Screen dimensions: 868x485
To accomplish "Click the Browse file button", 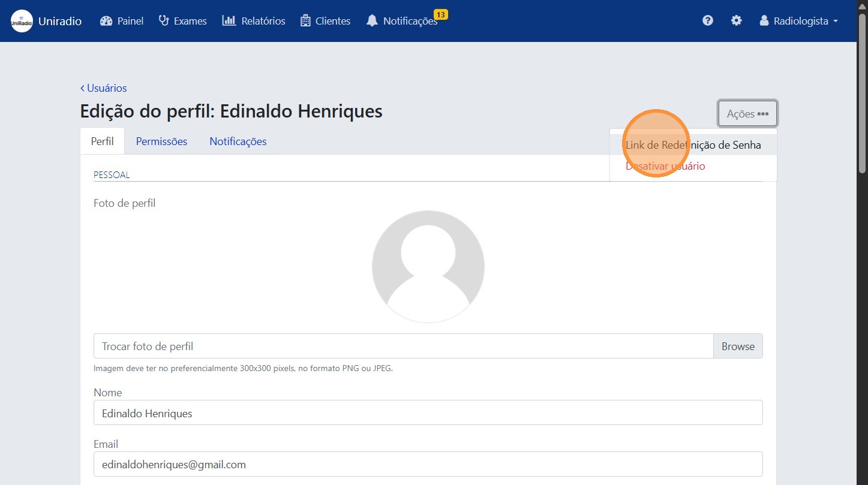I will click(x=737, y=346).
